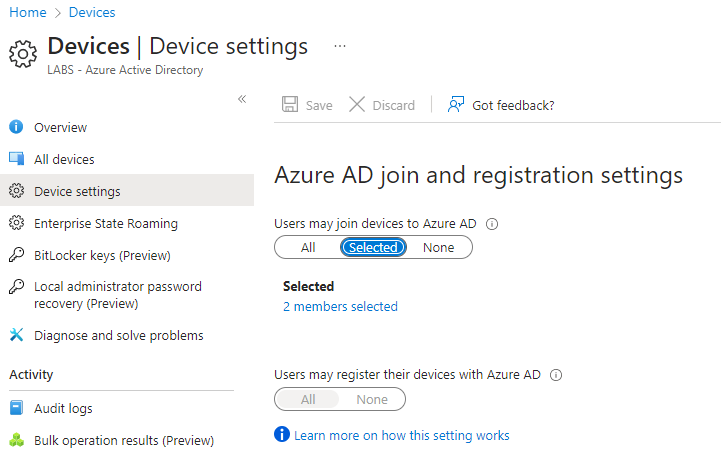Image resolution: width=721 pixels, height=456 pixels.
Task: Open the Devices breadcrumb link
Action: 92,12
